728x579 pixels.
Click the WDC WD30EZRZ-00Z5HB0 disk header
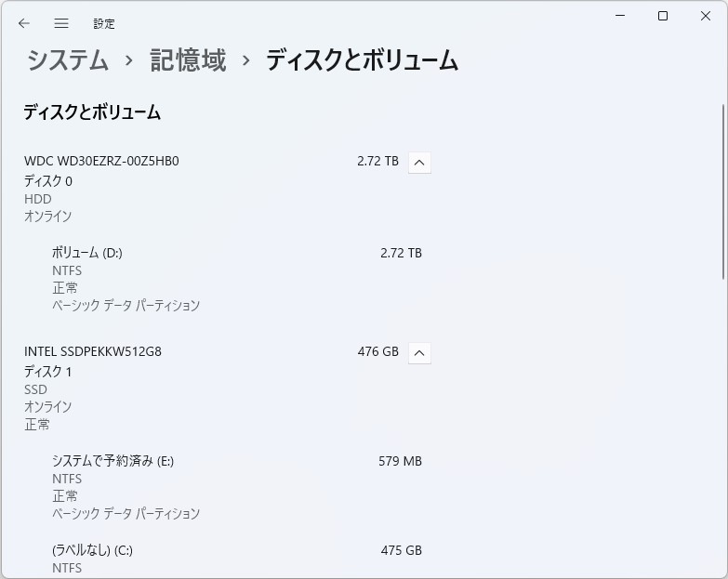pyautogui.click(x=101, y=161)
